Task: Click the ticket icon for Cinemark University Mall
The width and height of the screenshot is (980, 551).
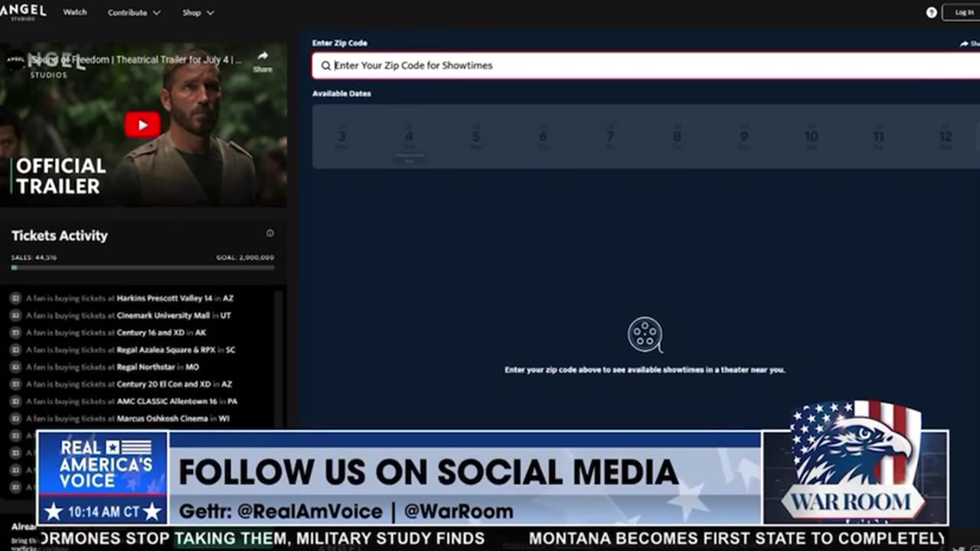Action: [x=15, y=315]
